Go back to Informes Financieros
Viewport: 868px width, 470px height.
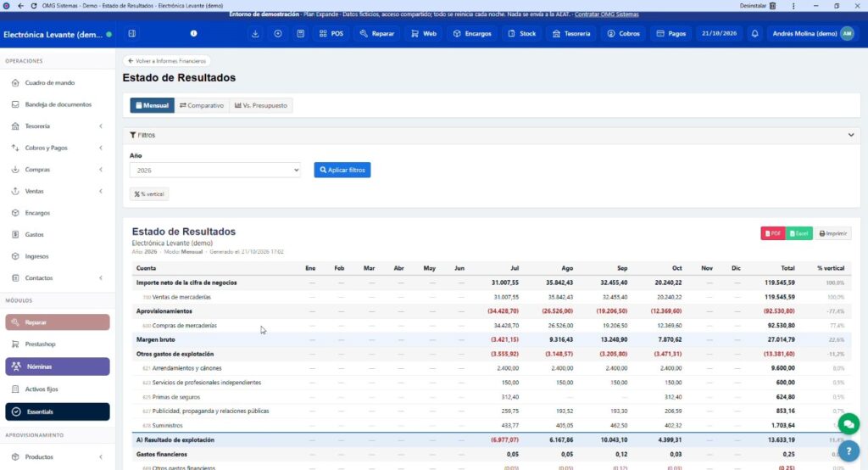coord(167,61)
